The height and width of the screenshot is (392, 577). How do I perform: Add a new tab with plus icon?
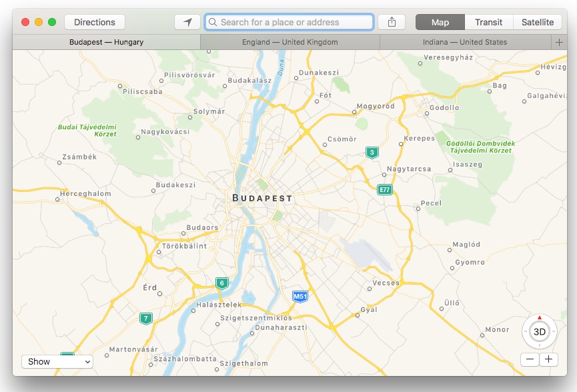click(559, 42)
